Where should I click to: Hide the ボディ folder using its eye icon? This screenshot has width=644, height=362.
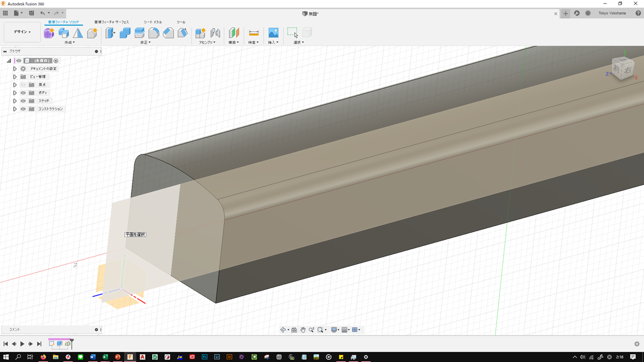pos(23,93)
